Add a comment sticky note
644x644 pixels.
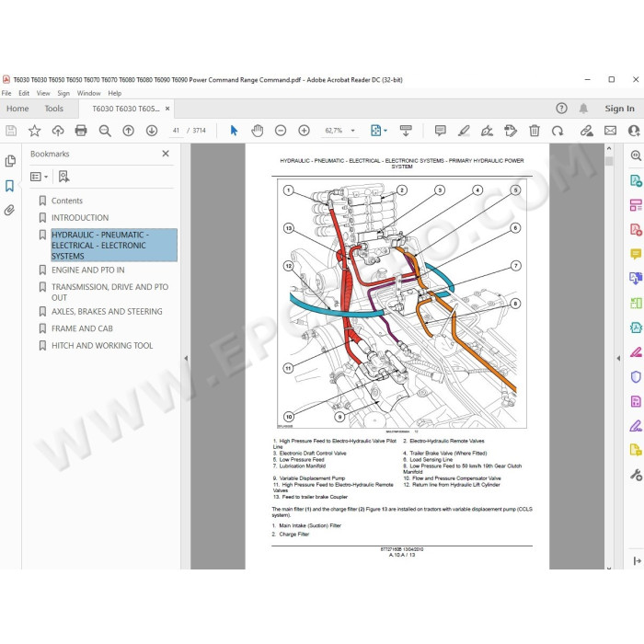click(441, 131)
